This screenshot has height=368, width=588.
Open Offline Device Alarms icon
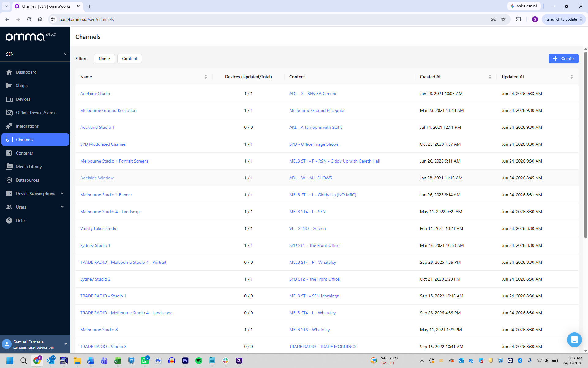(9, 113)
